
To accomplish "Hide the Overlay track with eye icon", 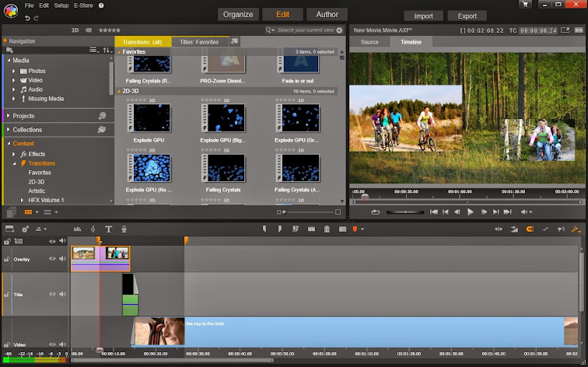I will point(53,259).
